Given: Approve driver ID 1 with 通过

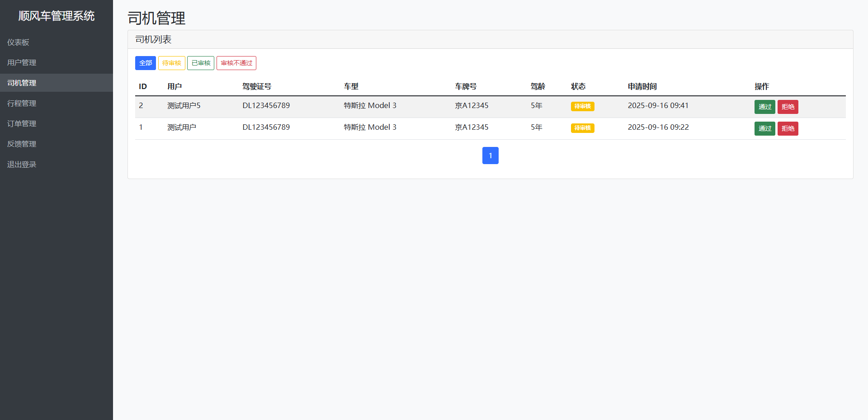Looking at the screenshot, I should (x=764, y=128).
